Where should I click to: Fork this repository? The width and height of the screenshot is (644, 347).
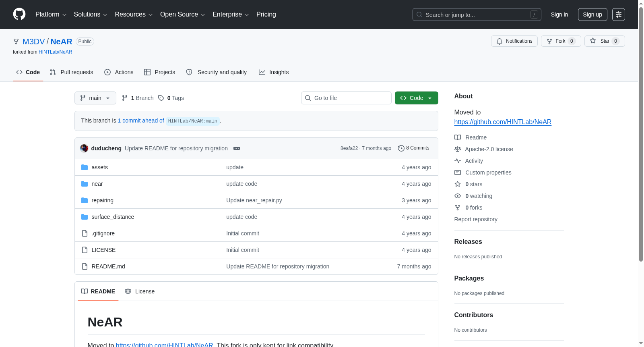[561, 41]
